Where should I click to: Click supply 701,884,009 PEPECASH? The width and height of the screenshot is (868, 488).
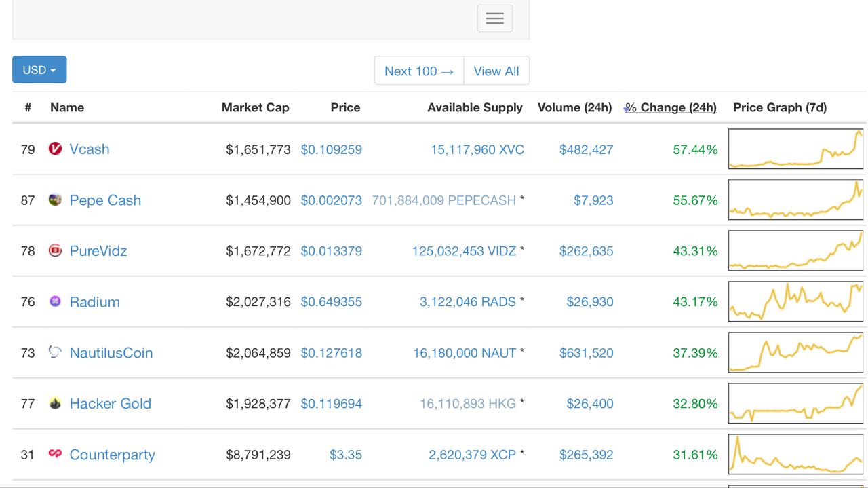444,200
